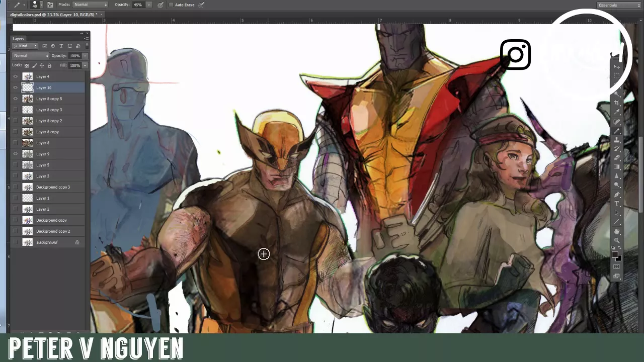This screenshot has width=644, height=362.
Task: Set background color swatch
Action: point(619,258)
